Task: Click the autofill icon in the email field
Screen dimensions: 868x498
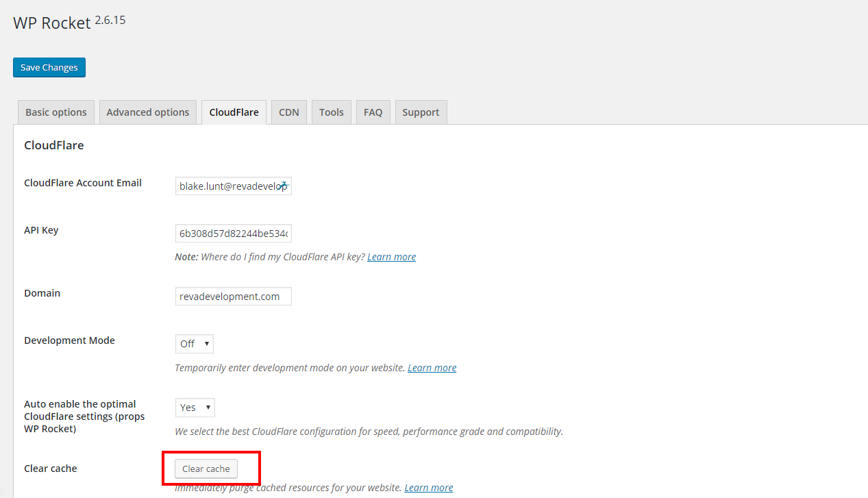Action: [x=282, y=185]
